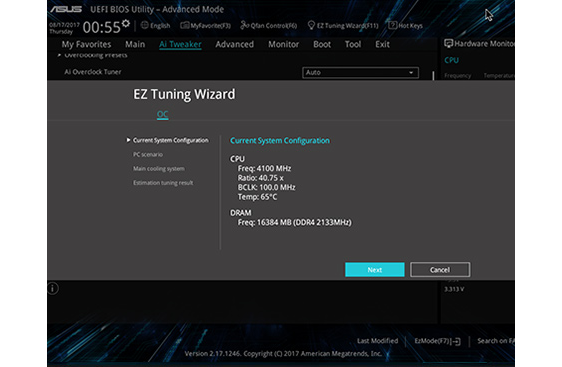Select the Main cooling system step
This screenshot has height=367, width=562.
[x=159, y=168]
